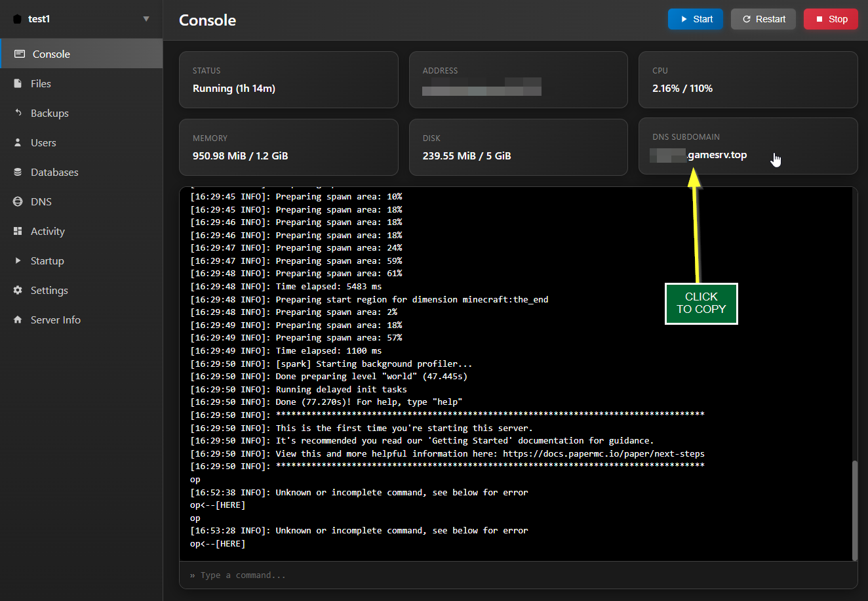868x601 pixels.
Task: Click 'Starting background profiler...' log line
Action: [331, 363]
